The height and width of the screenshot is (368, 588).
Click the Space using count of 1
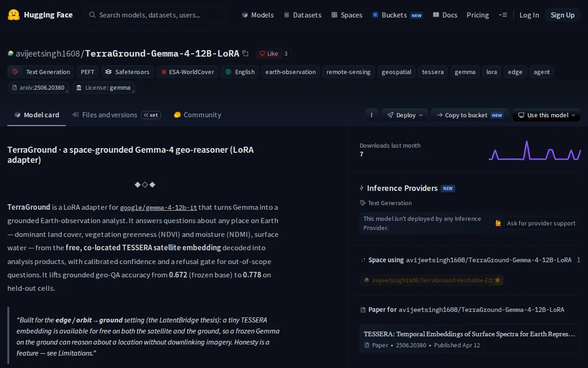[x=578, y=260]
